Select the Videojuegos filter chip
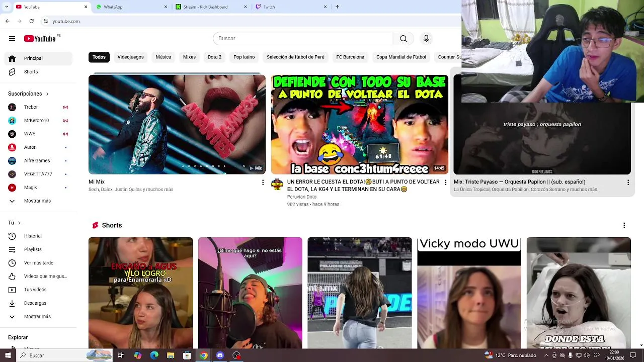The width and height of the screenshot is (644, 362). pyautogui.click(x=131, y=57)
